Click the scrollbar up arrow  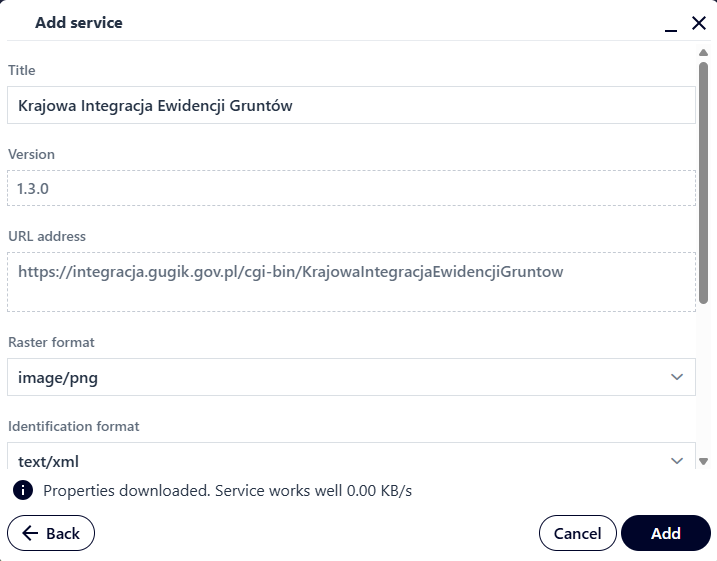click(704, 53)
